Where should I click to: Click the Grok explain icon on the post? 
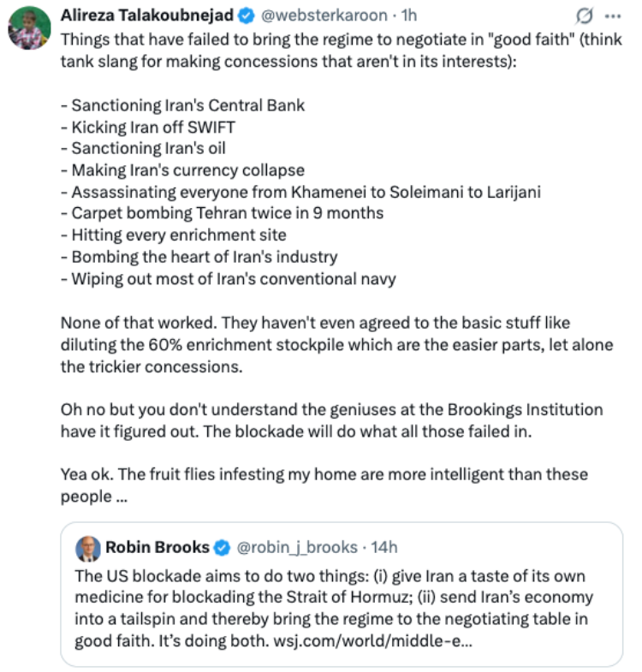tap(584, 16)
